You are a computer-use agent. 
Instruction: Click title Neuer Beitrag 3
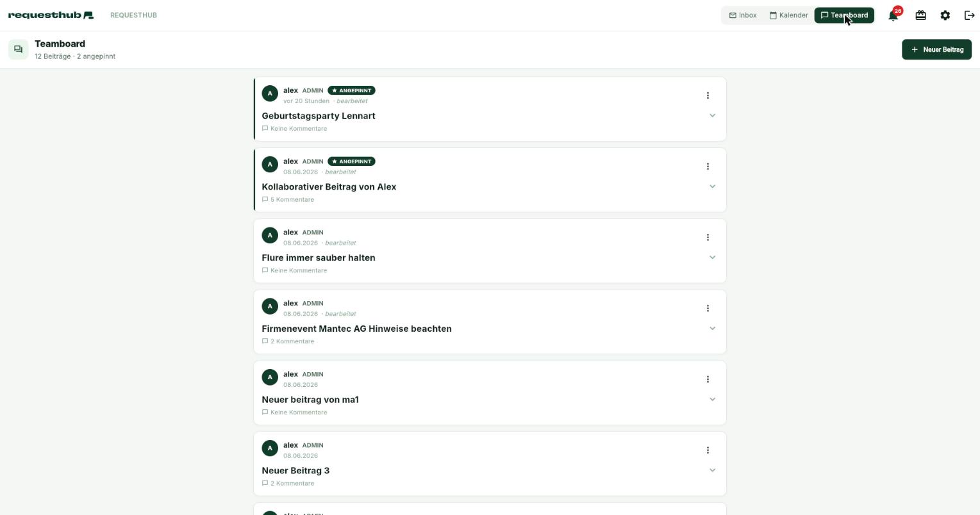click(295, 471)
